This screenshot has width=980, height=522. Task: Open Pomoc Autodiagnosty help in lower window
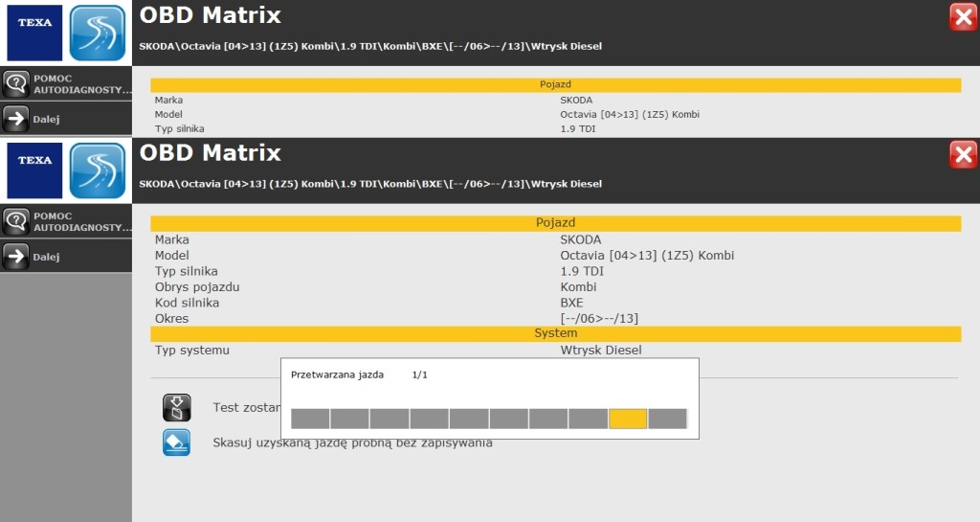pyautogui.click(x=66, y=221)
